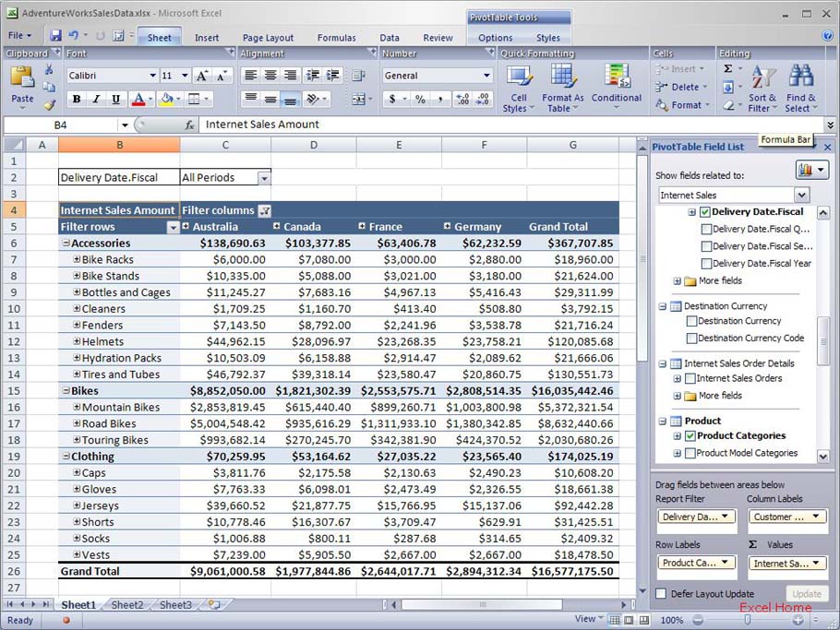840x630 pixels.
Task: Check the Destination Currency Code field
Action: 691,339
